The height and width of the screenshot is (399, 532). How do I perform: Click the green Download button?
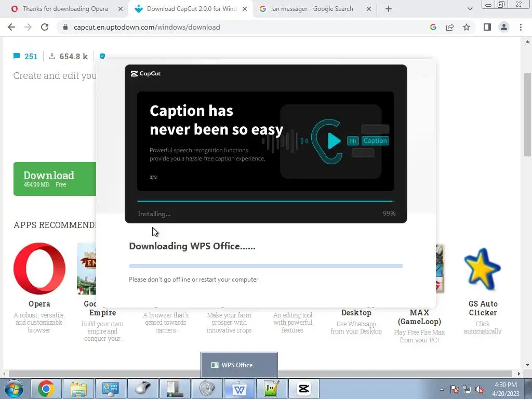55,179
